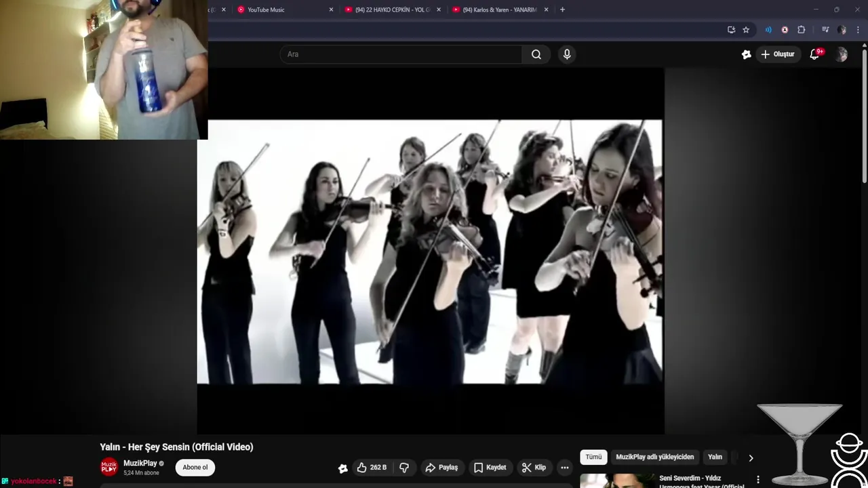Viewport: 868px width, 488px height.
Task: Show more filter chips with right arrow
Action: pos(751,457)
